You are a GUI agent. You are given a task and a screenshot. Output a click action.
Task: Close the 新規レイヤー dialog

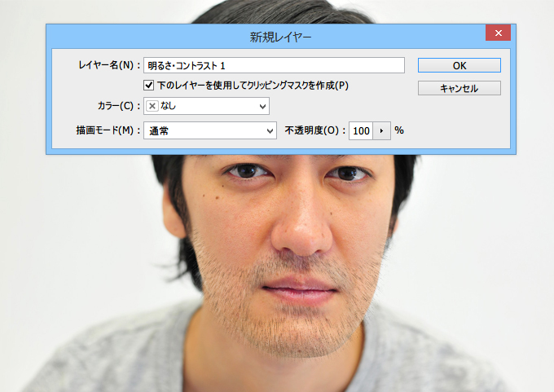tap(498, 33)
